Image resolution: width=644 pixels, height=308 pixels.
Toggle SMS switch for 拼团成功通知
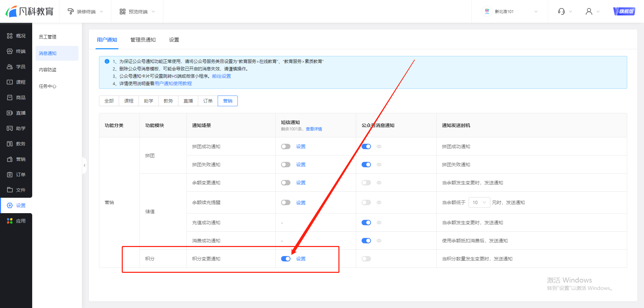pyautogui.click(x=286, y=146)
